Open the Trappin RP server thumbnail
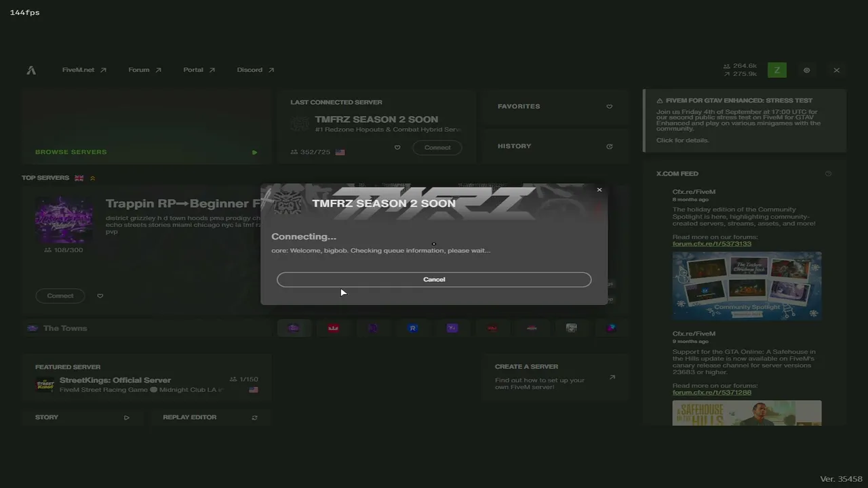 [64, 220]
